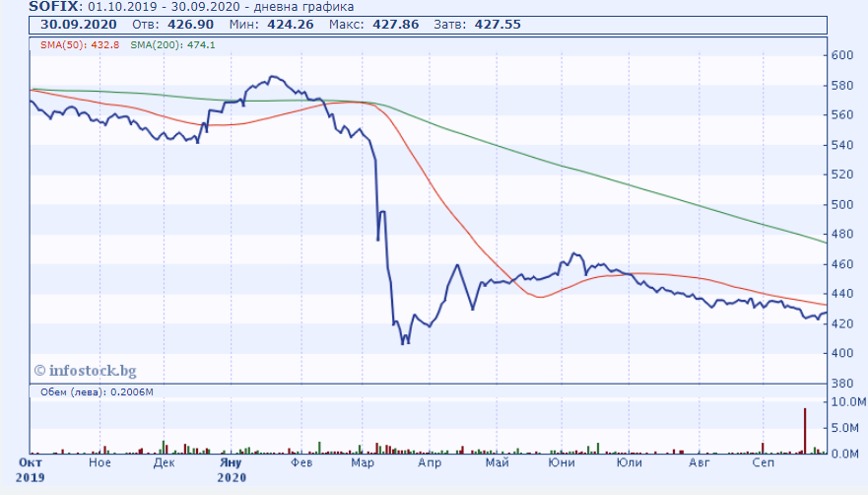Click the Авг month label
Viewport: 868px width, 495px height.
[x=700, y=462]
